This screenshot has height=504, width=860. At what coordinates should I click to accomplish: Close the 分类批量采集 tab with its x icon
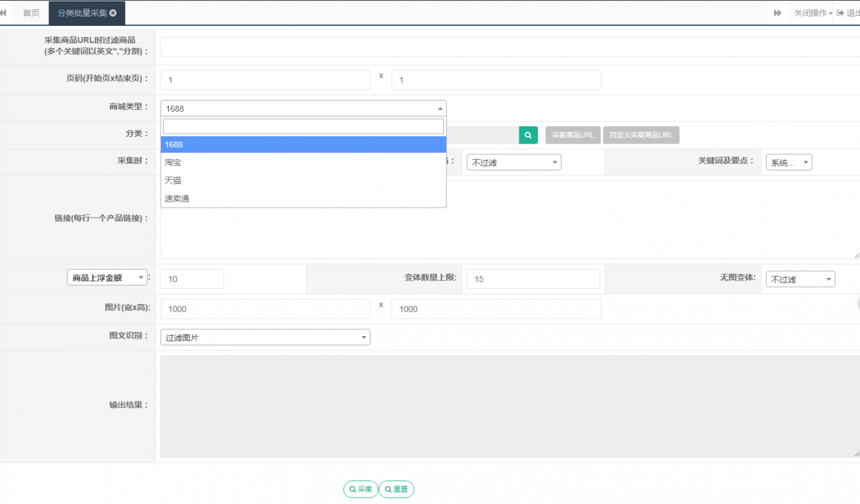coord(113,13)
